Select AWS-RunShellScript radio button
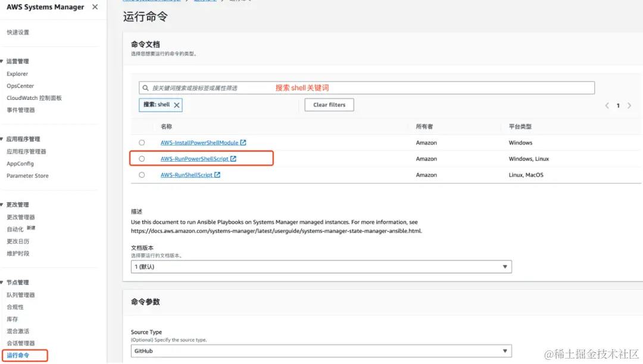This screenshot has width=643, height=364. [142, 175]
